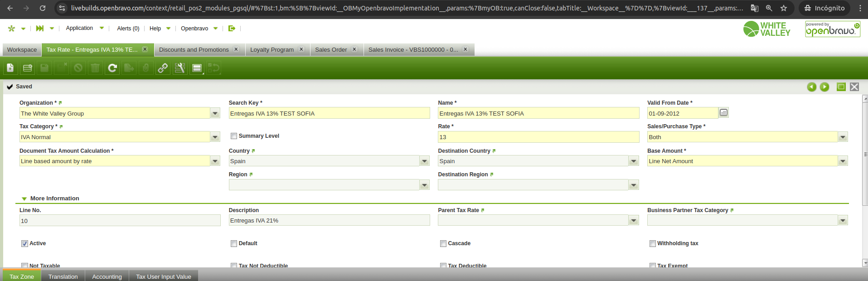The width and height of the screenshot is (868, 281).
Task: Open the Sales/Purchase Type dropdown
Action: (843, 137)
